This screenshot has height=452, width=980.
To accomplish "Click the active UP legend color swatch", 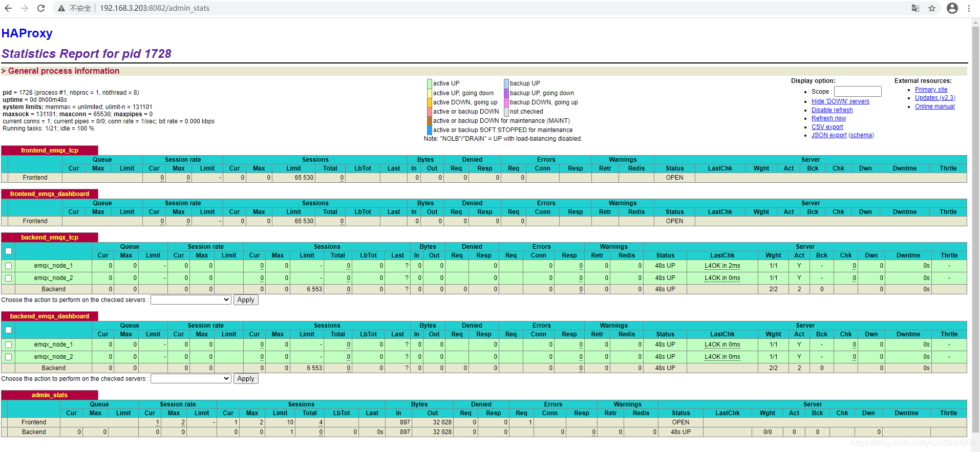I will (x=430, y=83).
